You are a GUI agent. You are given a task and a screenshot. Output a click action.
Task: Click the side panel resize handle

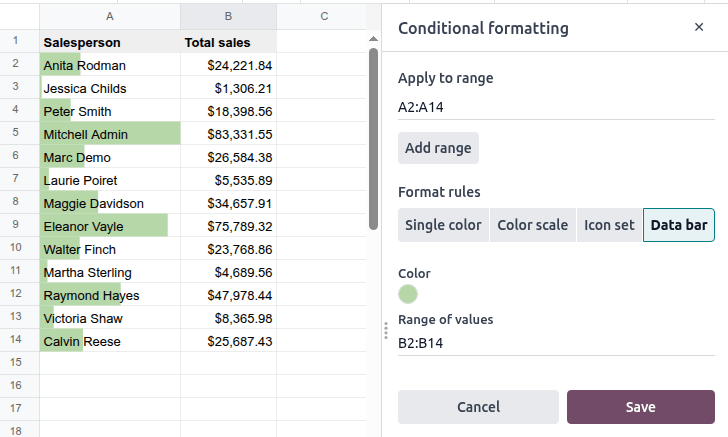pos(386,331)
